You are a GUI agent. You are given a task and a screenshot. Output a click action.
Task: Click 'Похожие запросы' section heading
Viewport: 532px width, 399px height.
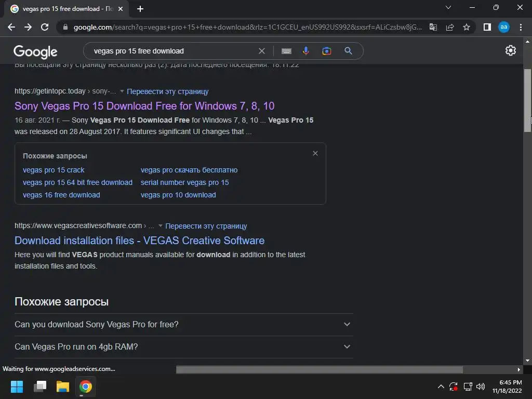(x=61, y=302)
